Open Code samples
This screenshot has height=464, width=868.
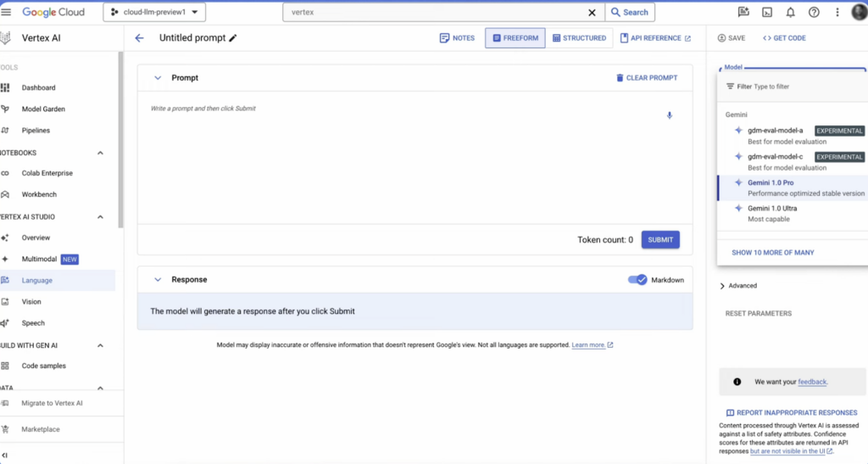click(x=43, y=366)
